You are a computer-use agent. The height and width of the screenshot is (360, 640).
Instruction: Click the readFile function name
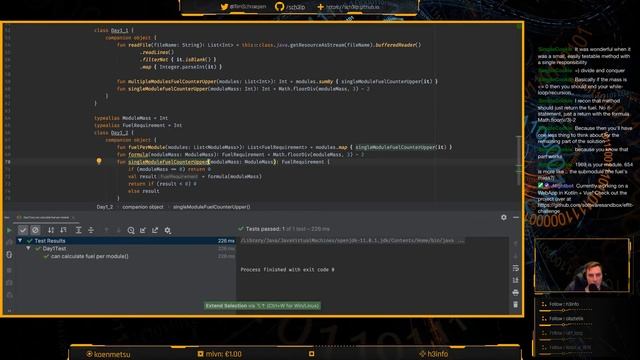coord(140,45)
